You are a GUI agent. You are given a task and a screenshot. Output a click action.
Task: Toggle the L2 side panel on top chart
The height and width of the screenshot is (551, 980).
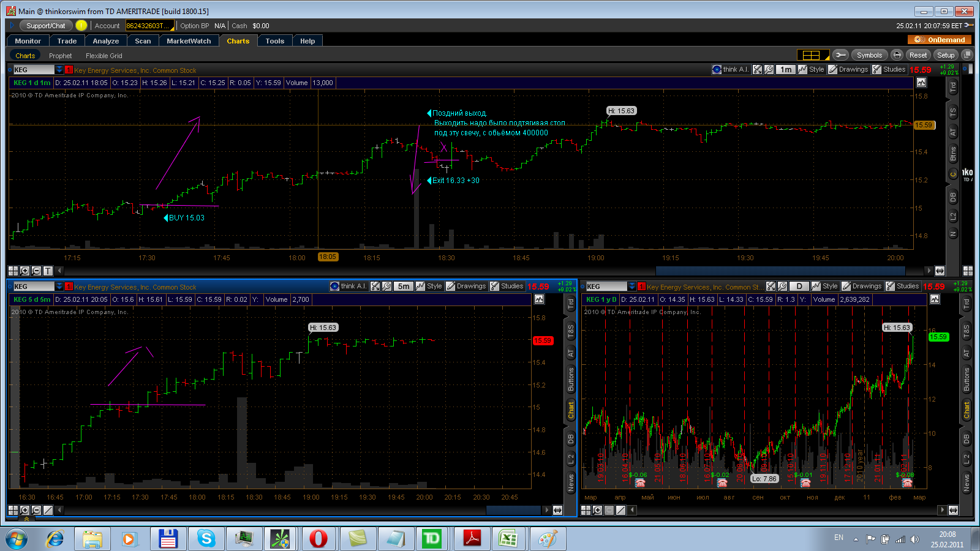click(953, 217)
